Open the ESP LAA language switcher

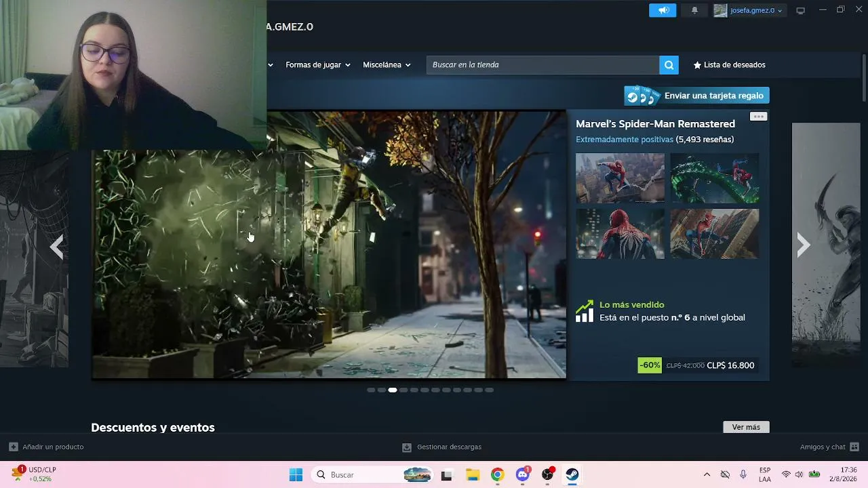(x=765, y=474)
